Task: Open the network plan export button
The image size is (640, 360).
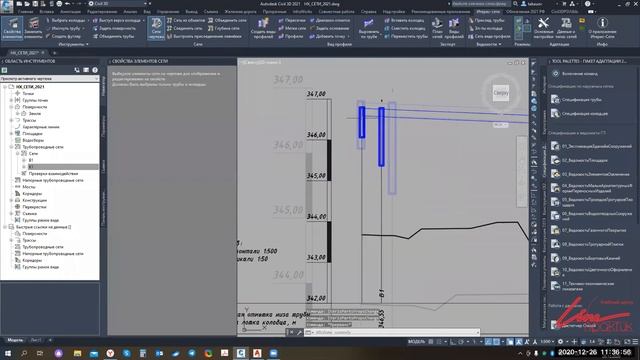Action: pos(437,28)
